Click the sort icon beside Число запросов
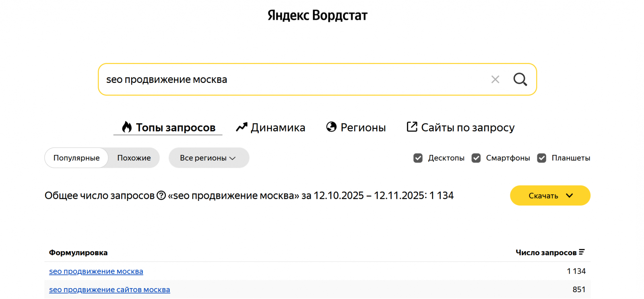 pyautogui.click(x=582, y=252)
